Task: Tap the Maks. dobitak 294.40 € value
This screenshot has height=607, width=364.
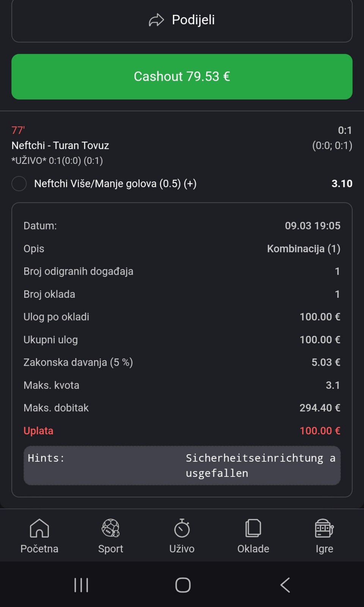Action: click(320, 408)
